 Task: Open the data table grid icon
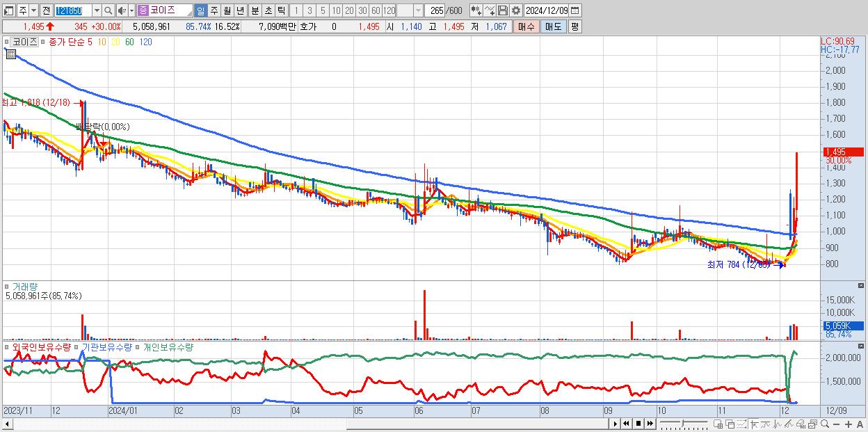10,54
